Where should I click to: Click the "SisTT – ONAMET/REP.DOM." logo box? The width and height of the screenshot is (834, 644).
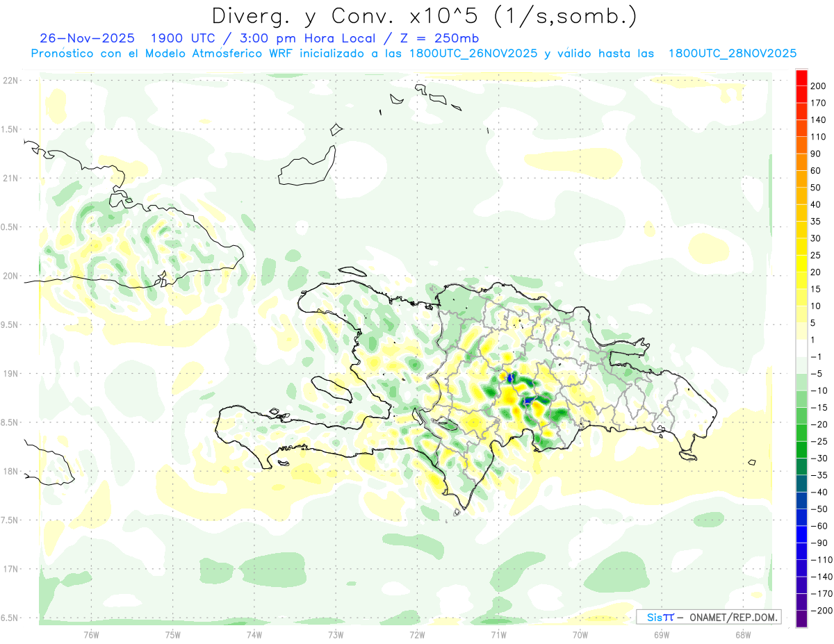(x=709, y=617)
